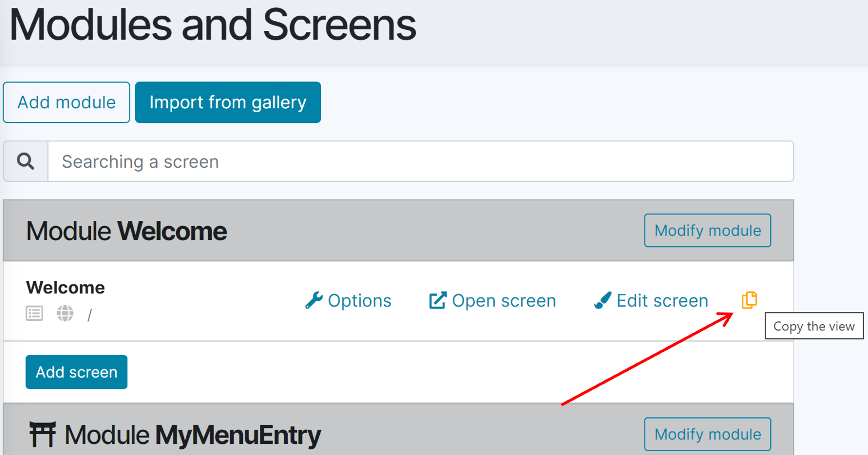Click the paintbrush icon beside Edit screen
Viewport: 868px width, 455px height.
[602, 301]
